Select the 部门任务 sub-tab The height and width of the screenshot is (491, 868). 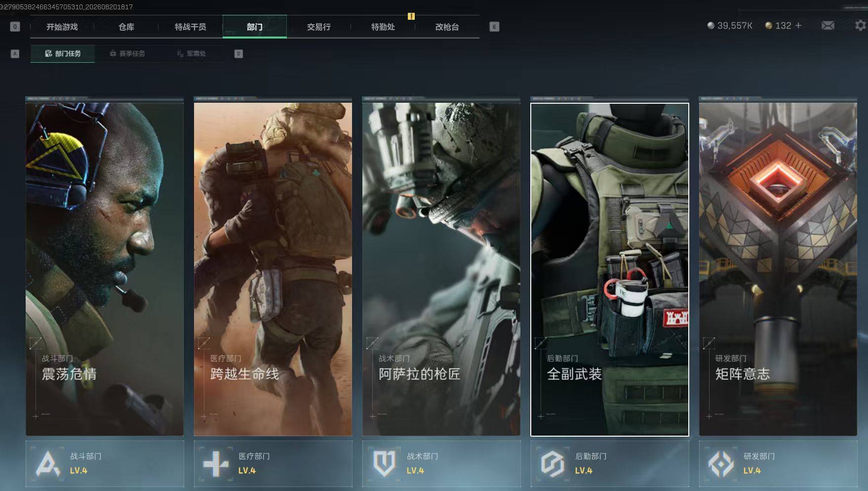pyautogui.click(x=63, y=53)
